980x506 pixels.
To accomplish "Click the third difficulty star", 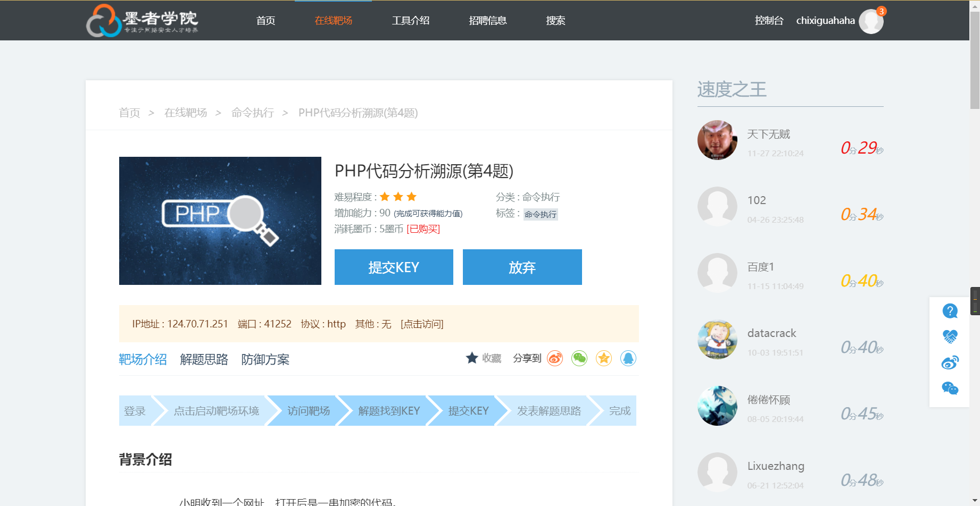I will pos(411,196).
